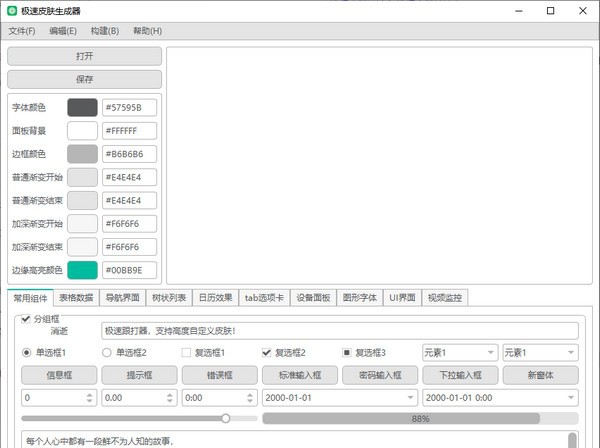Click the text field containing 极速跟打器
Image resolution: width=600 pixels, height=448 pixels.
[340, 331]
